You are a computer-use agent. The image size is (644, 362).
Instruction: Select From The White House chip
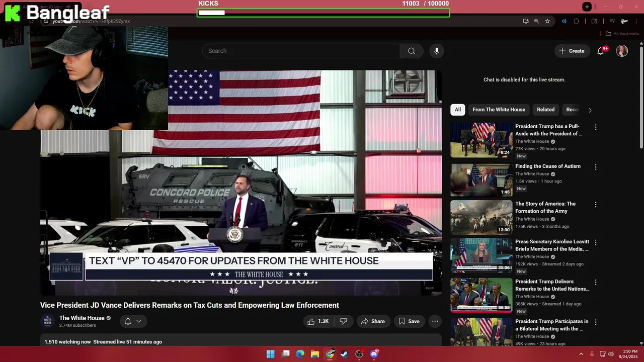coord(499,110)
